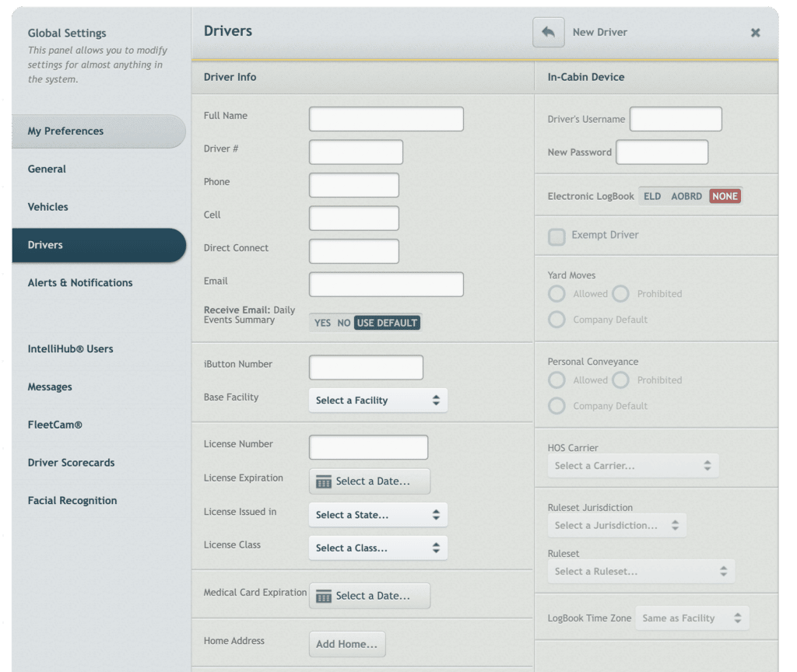Choose Prohibited for Personal Conveyance
Viewport: 797px width, 672px height.
click(x=620, y=380)
